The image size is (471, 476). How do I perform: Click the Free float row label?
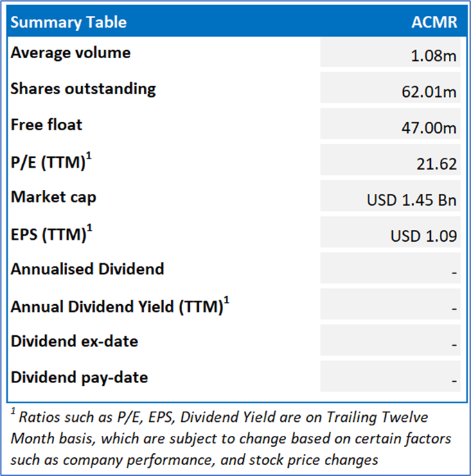[46, 125]
